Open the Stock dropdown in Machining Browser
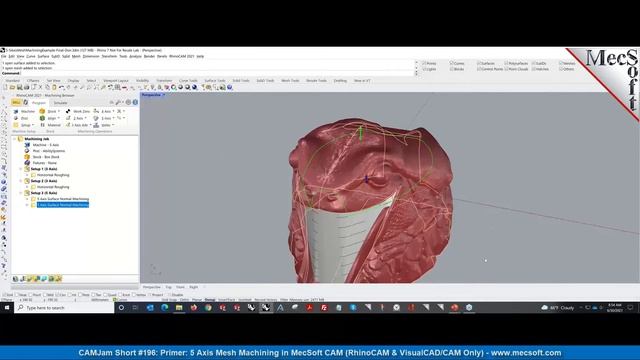 coord(59,111)
